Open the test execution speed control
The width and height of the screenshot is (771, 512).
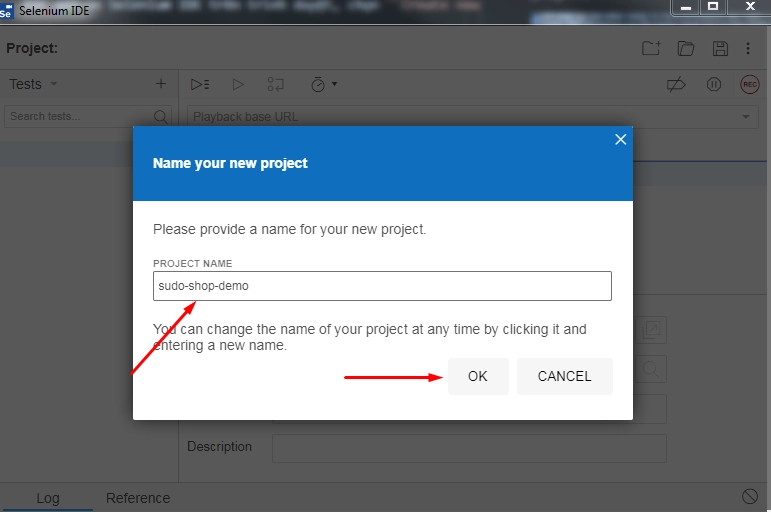click(323, 85)
